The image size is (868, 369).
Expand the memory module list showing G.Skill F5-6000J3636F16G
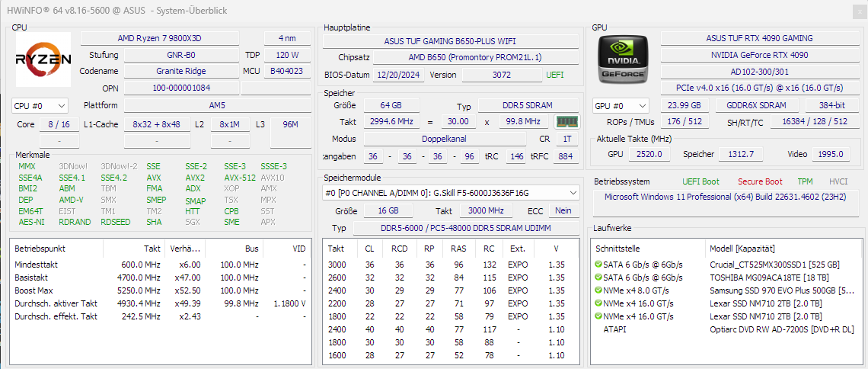click(x=452, y=193)
